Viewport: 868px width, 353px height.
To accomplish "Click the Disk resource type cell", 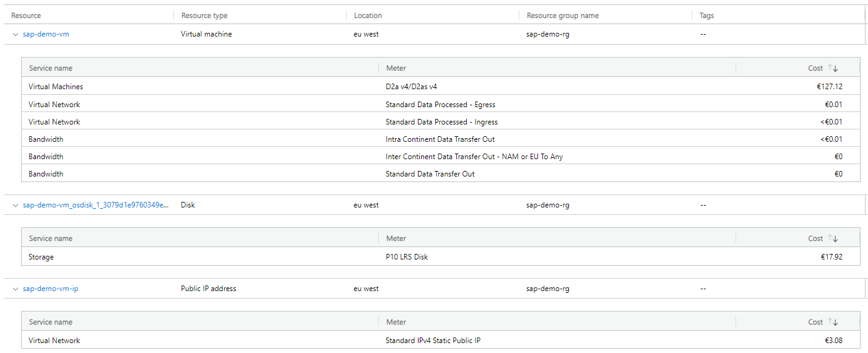I will point(188,205).
